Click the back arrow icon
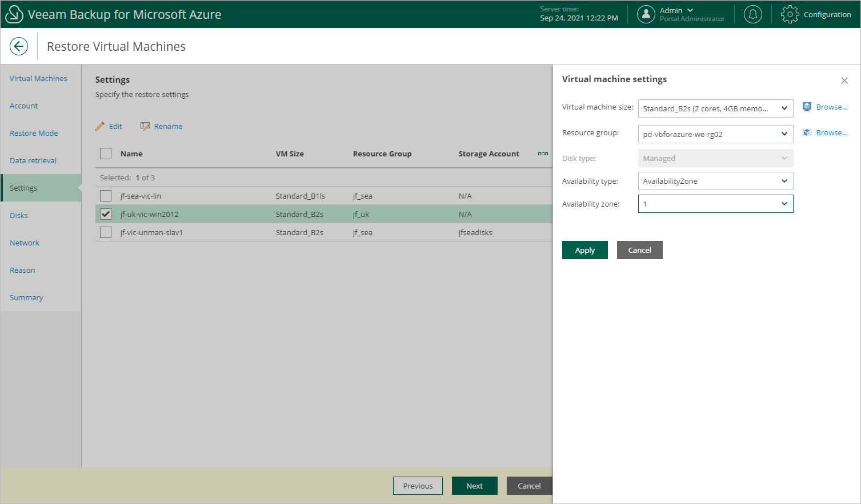The width and height of the screenshot is (861, 504). [19, 46]
